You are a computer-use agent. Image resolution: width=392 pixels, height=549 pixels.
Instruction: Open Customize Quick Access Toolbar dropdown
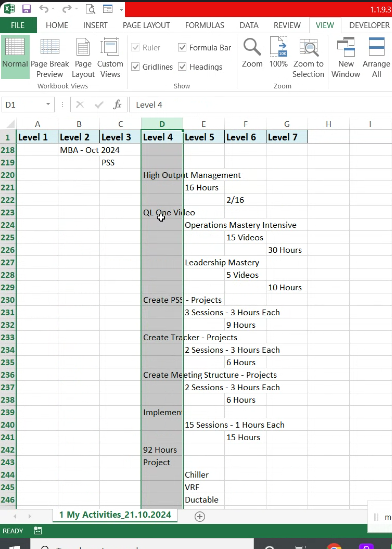[x=121, y=10]
